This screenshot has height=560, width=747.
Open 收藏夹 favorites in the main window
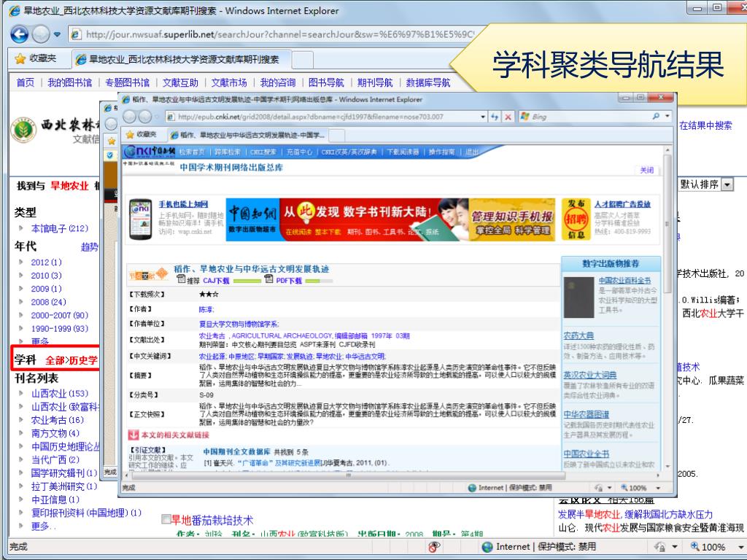coord(35,58)
